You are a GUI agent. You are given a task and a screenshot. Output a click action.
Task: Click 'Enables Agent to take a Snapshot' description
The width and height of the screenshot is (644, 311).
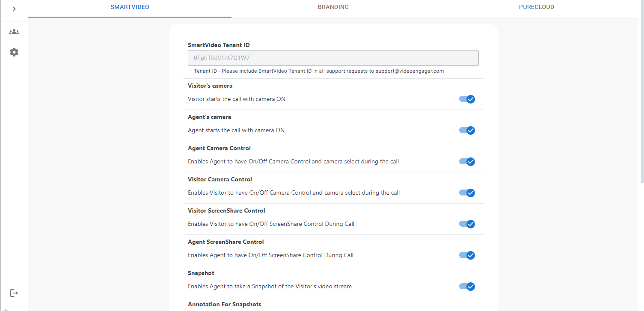click(x=270, y=286)
